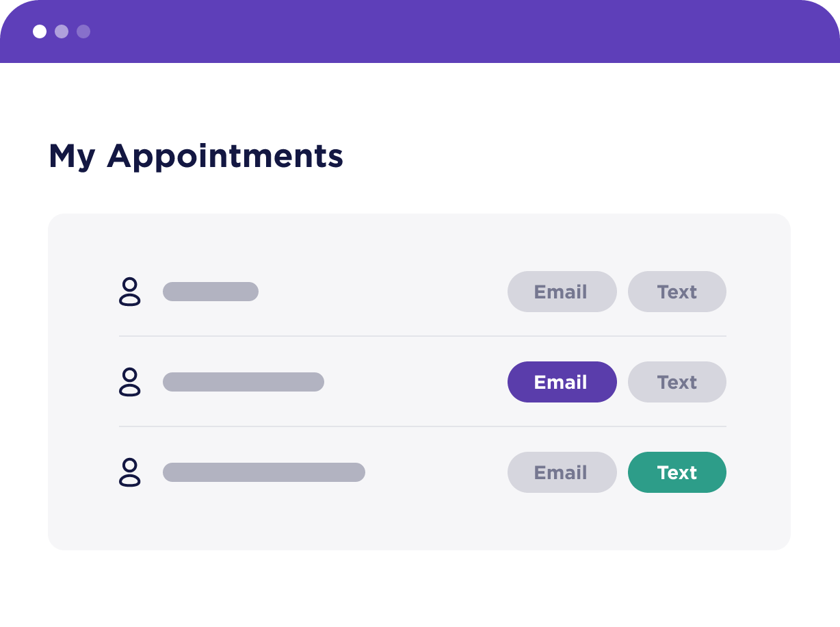
Task: Click the middle light-purple window dot
Action: tap(62, 31)
